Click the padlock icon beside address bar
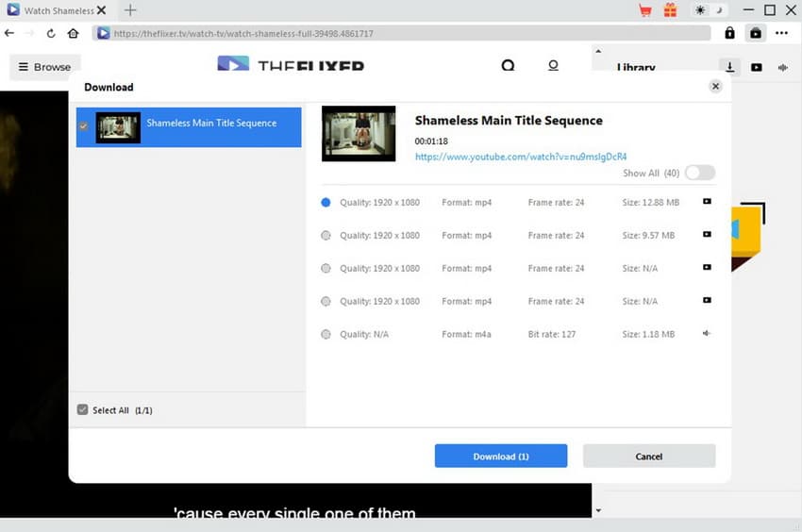The width and height of the screenshot is (802, 532). click(x=729, y=33)
